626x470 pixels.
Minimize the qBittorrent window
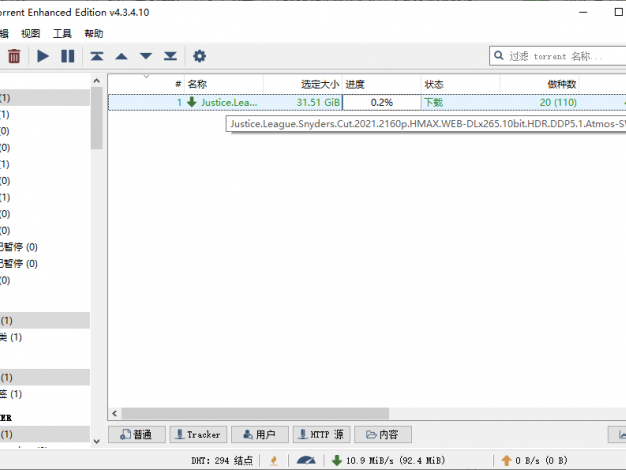[583, 12]
